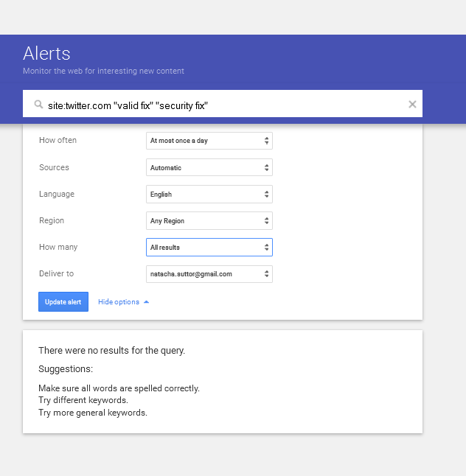
Task: Click 'There were no results for the query.'
Action: pyautogui.click(x=111, y=351)
